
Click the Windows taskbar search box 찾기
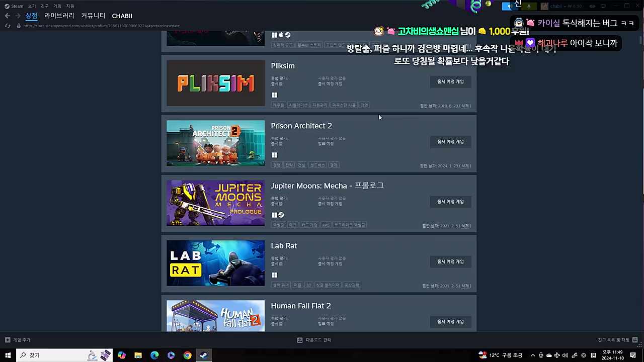pos(64,355)
